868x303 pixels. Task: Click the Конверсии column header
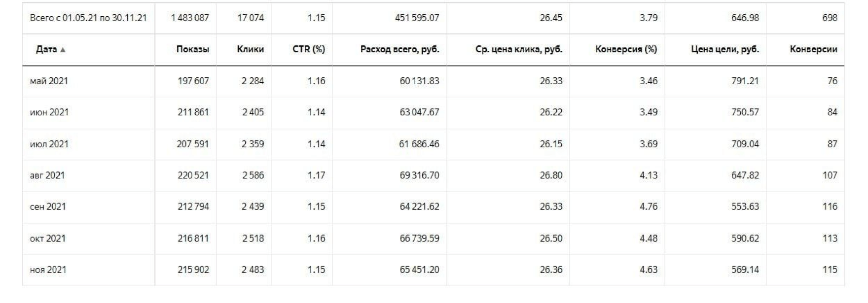(813, 49)
